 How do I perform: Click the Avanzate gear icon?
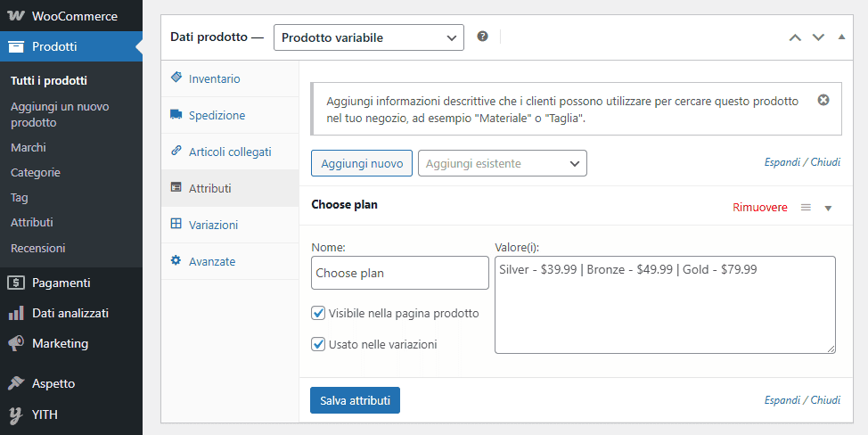tap(176, 260)
